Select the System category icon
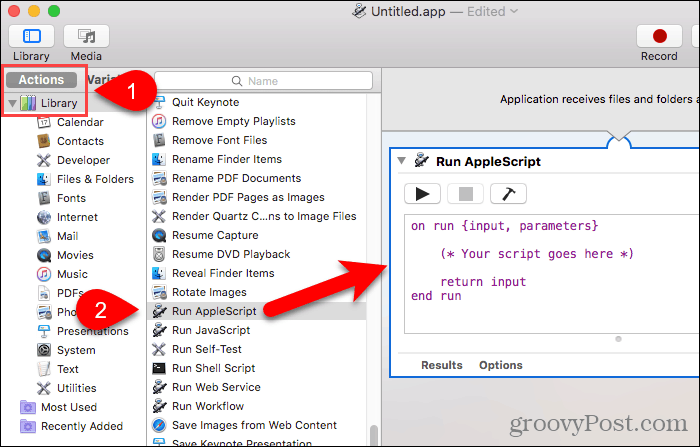 [44, 350]
